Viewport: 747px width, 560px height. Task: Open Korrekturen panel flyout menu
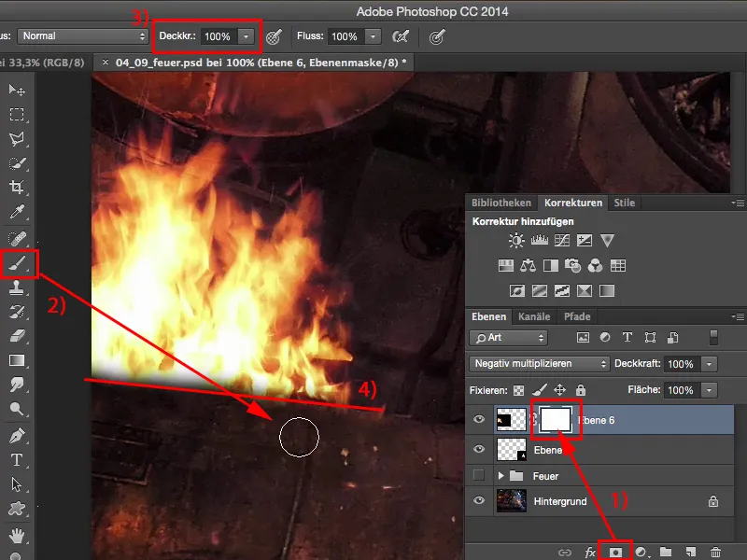pyautogui.click(x=738, y=203)
